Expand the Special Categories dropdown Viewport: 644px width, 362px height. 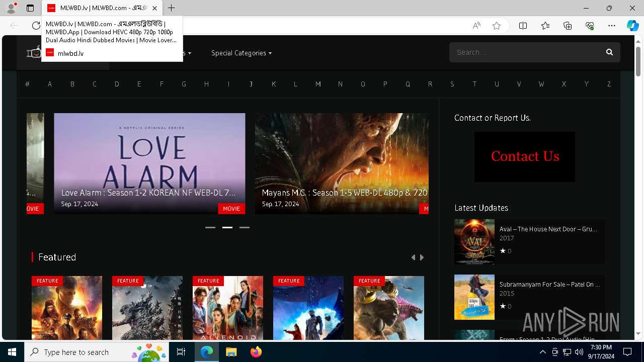(x=242, y=53)
